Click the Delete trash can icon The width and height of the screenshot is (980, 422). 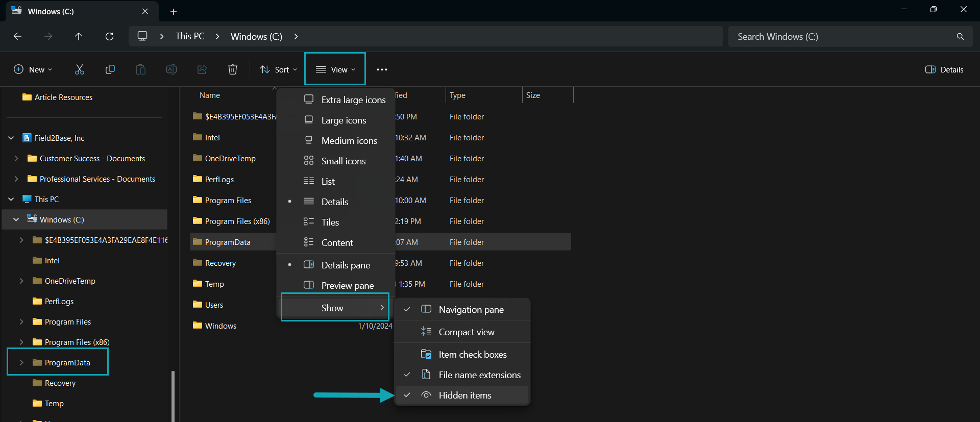tap(233, 69)
